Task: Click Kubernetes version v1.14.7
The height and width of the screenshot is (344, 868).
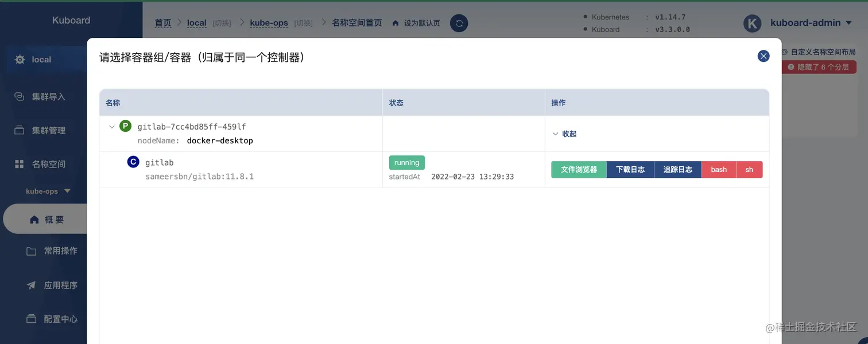Action: (x=670, y=17)
